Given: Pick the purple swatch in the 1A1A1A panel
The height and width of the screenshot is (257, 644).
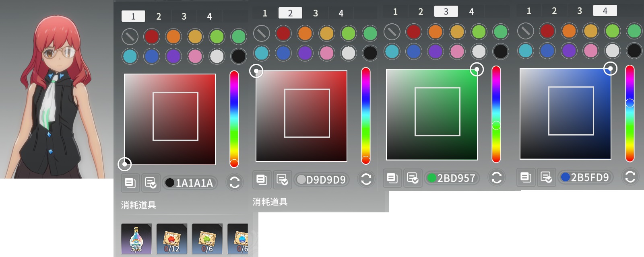Looking at the screenshot, I should [173, 56].
